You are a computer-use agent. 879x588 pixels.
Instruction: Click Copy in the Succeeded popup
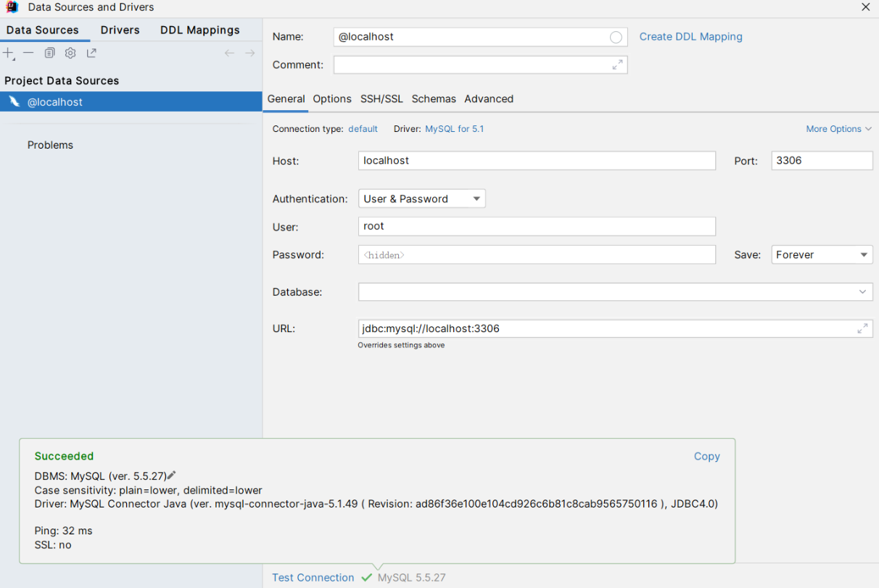coord(707,456)
